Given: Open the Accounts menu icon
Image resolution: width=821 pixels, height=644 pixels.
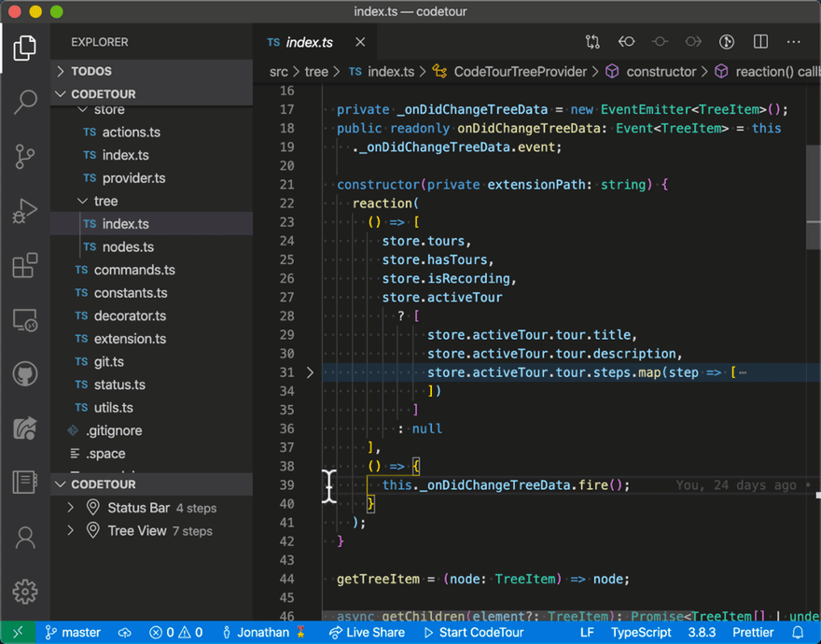Looking at the screenshot, I should (x=24, y=538).
